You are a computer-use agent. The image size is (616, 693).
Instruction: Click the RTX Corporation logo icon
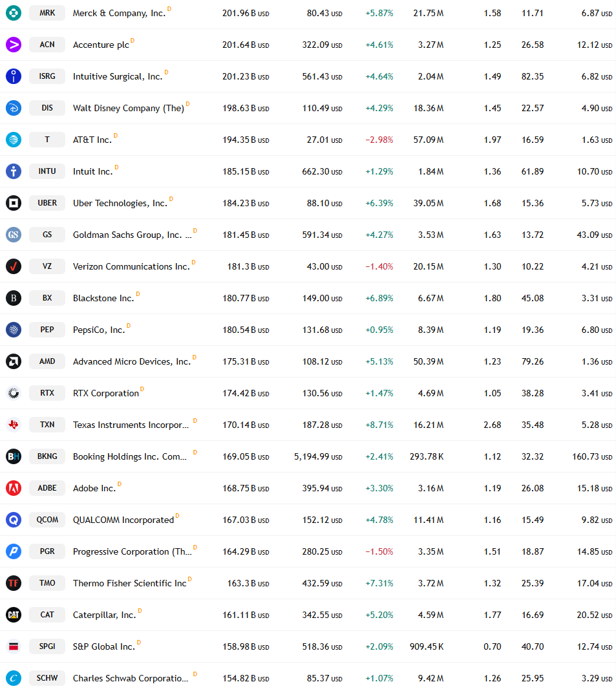[14, 393]
